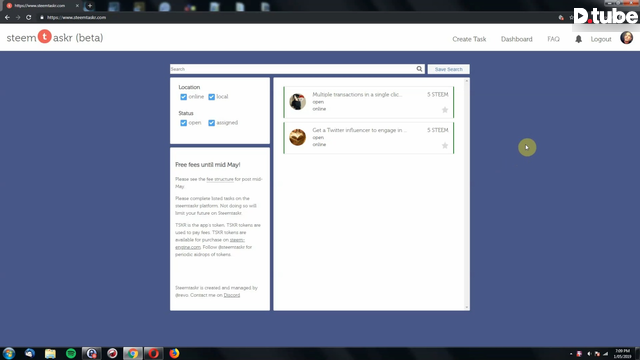Click the steemtaskr logo
The height and width of the screenshot is (360, 640).
click(55, 38)
